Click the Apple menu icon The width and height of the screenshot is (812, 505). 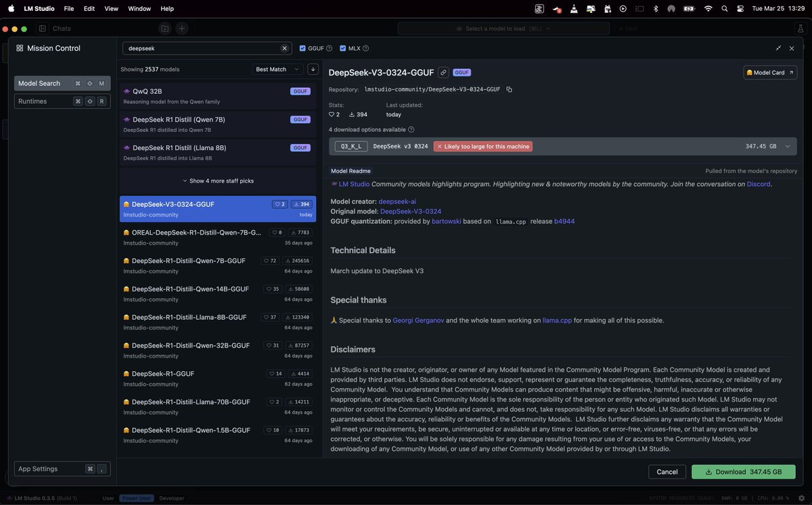click(x=11, y=9)
